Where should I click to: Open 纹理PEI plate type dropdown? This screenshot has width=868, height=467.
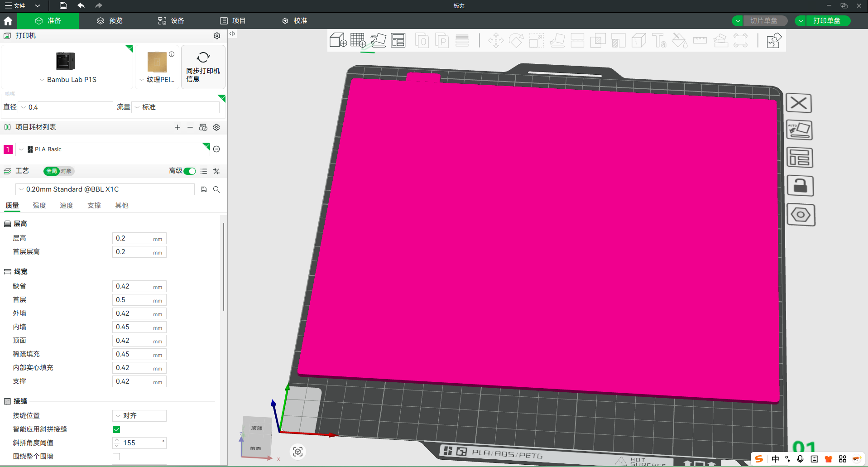tap(157, 79)
